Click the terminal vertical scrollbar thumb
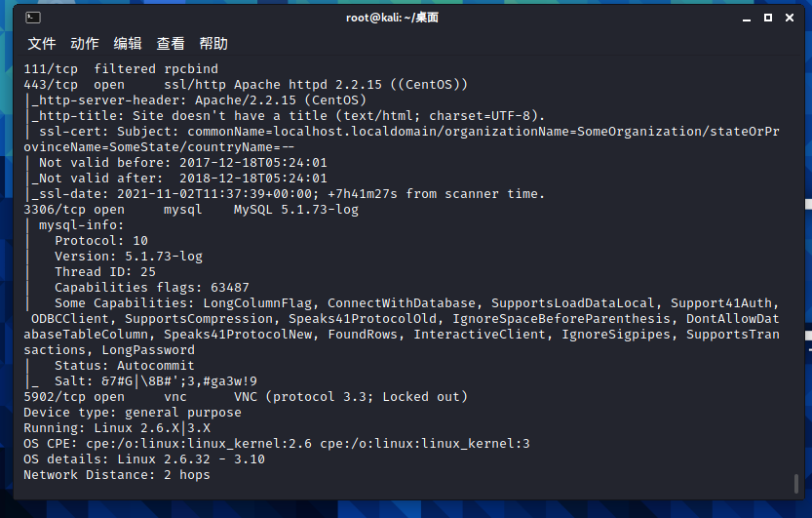The image size is (812, 518). pos(796,483)
